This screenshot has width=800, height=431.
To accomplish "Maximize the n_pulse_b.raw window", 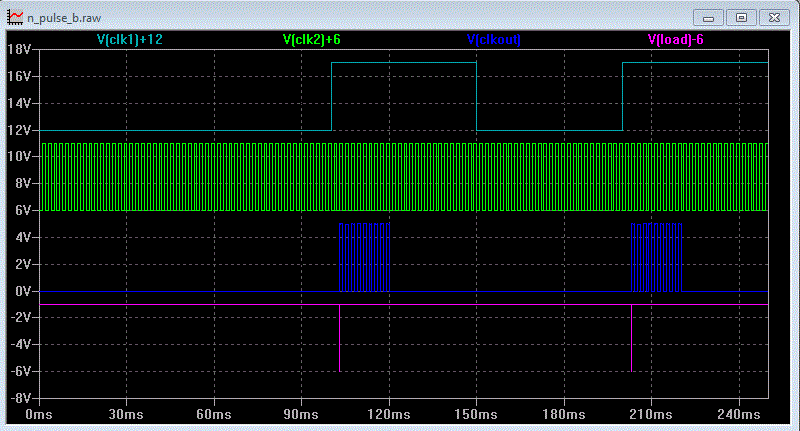I will click(x=741, y=17).
